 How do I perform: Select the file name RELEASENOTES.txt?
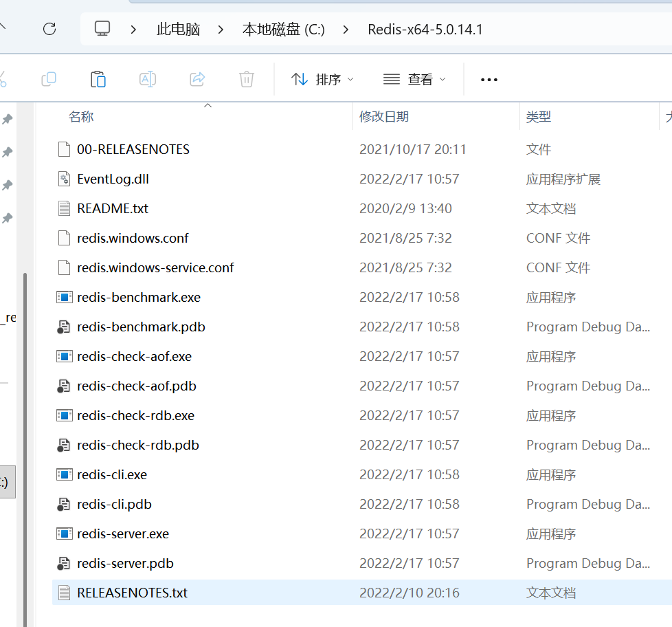(133, 593)
